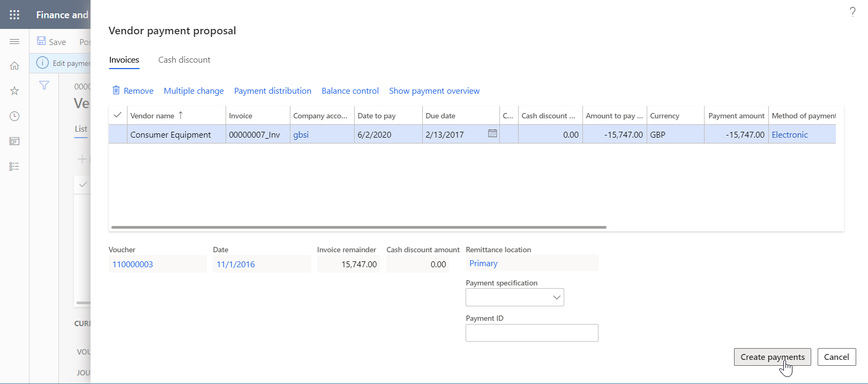Toggle checkmark in background list header
Viewport: 868px width, 384px height.
coord(83,185)
